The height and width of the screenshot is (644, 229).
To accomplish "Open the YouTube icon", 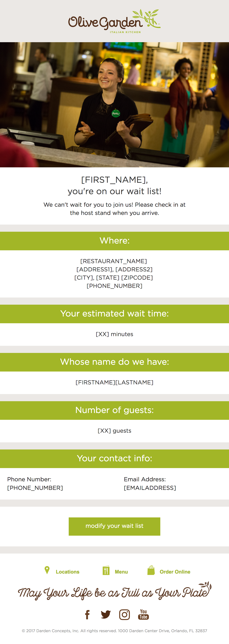I will (x=143, y=614).
